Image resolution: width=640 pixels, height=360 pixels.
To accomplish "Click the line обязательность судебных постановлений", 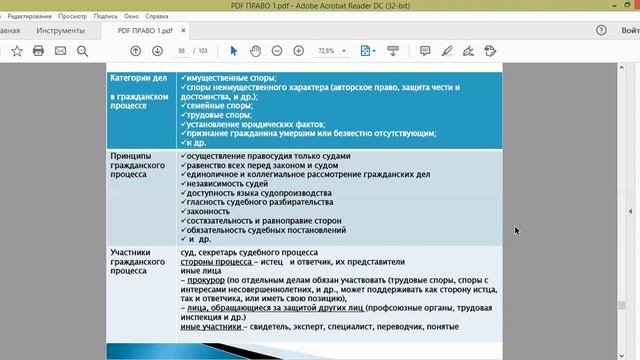I will pyautogui.click(x=264, y=230).
